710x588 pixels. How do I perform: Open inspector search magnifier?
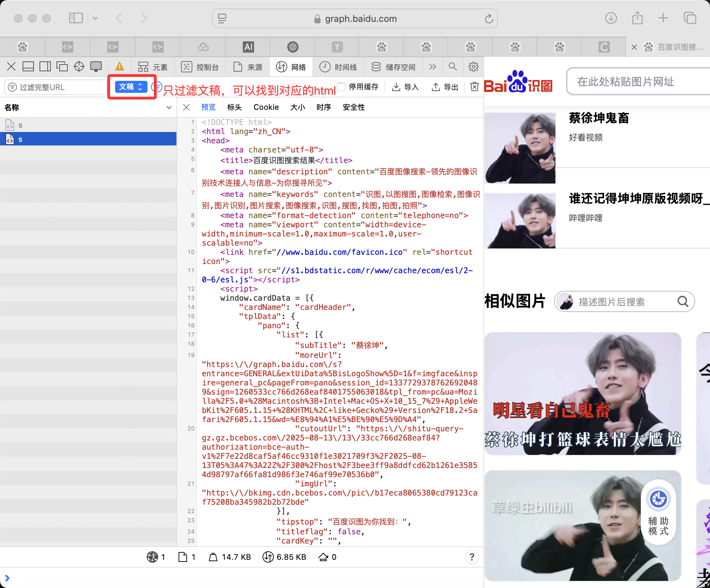coord(453,66)
